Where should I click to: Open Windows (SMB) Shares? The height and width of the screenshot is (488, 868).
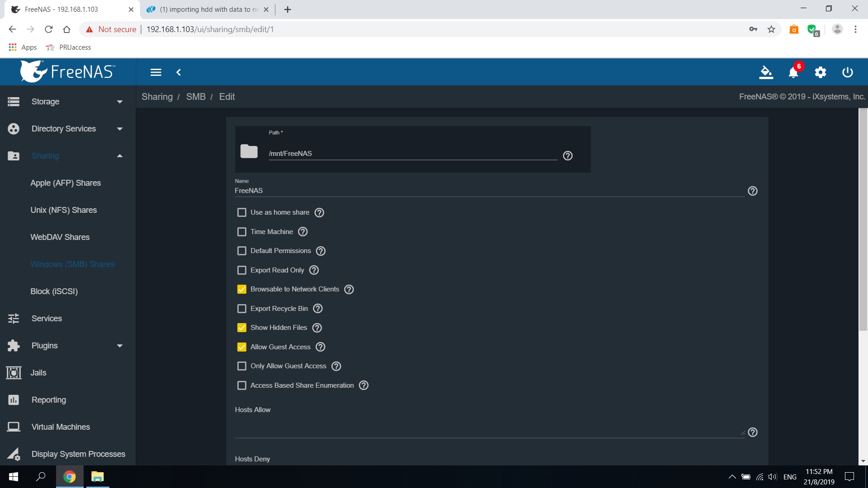pyautogui.click(x=72, y=264)
